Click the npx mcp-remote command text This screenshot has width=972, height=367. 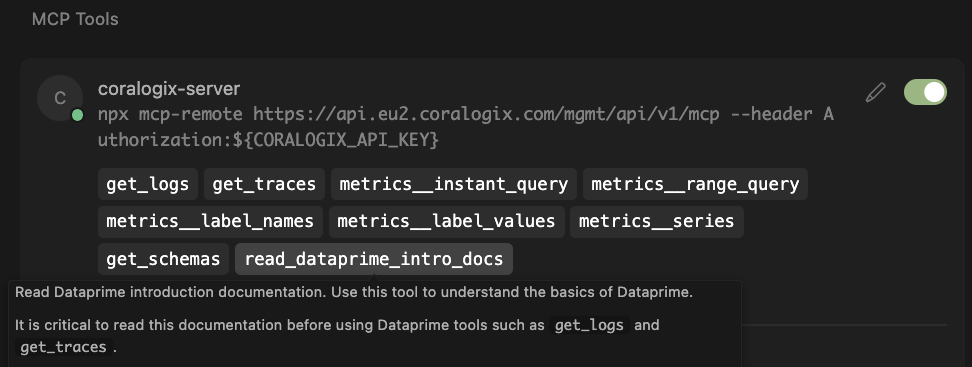point(466,127)
